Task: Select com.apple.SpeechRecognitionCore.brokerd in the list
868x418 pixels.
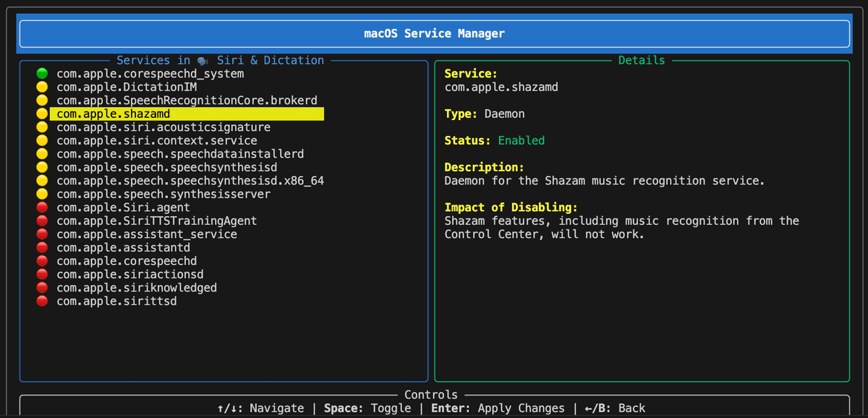Action: click(x=187, y=101)
